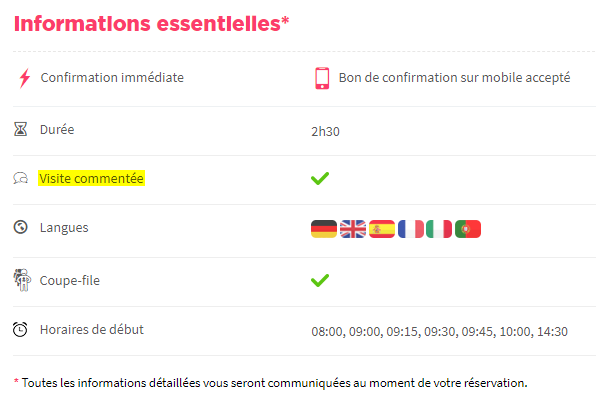596x405 pixels.
Task: Click the Informations essentielles heading
Action: pyautogui.click(x=151, y=24)
